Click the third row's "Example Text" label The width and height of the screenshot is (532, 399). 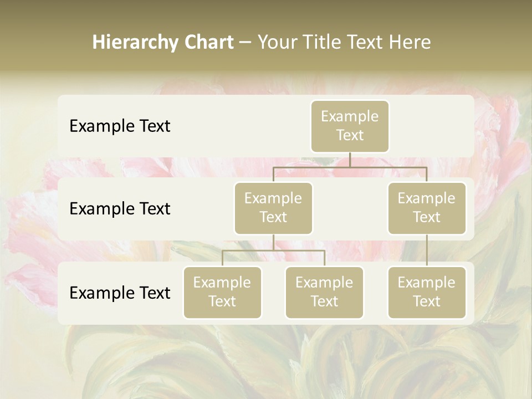pos(120,293)
